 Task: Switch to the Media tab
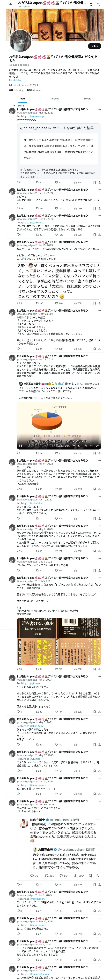point(87,98)
